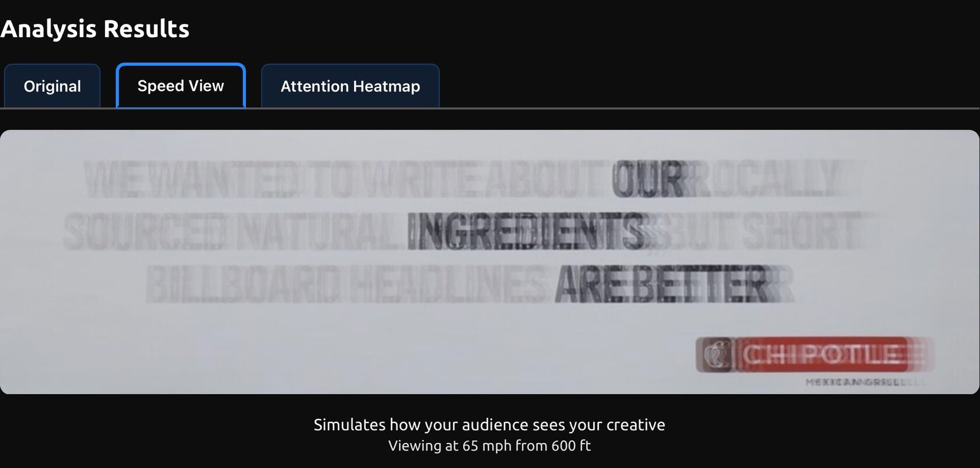Open the Attention Heatmap tab
The image size is (980, 468).
tap(350, 86)
